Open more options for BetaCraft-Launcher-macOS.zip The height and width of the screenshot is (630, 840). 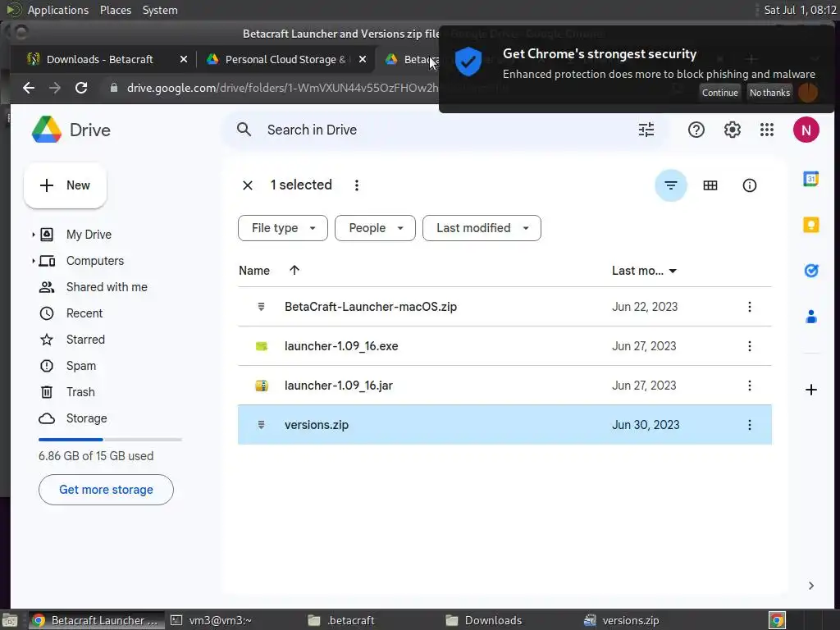click(x=749, y=307)
